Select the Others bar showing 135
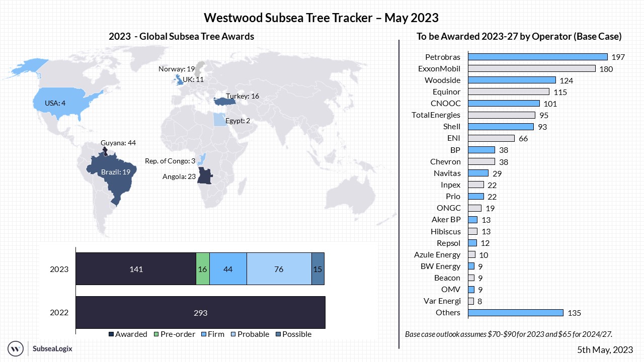 tap(516, 313)
